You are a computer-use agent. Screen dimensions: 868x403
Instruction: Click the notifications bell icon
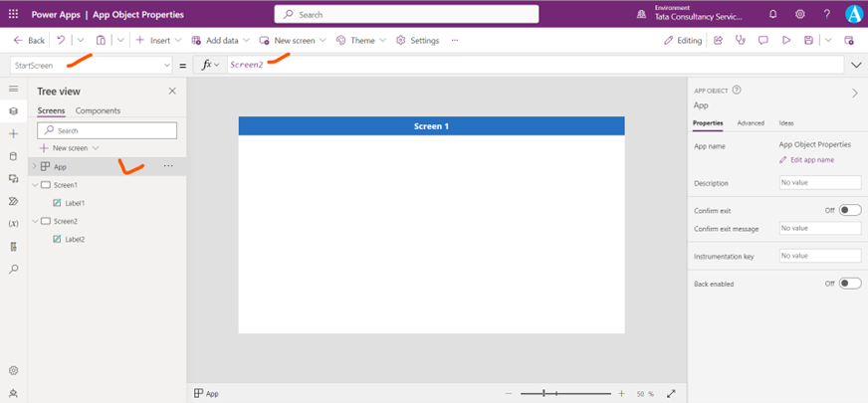(x=774, y=15)
